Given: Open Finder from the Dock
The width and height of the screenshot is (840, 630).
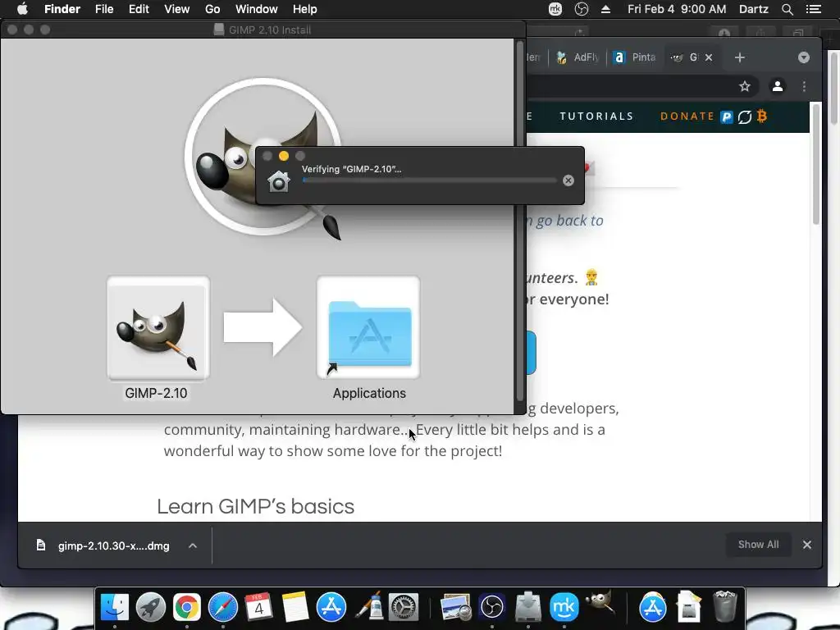Looking at the screenshot, I should coord(115,608).
